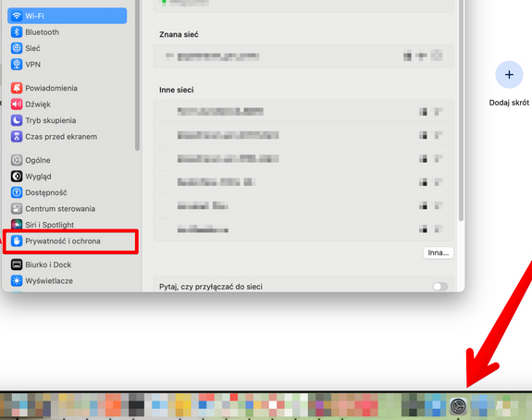The image size is (532, 420).
Task: Click the Wygląd appearance icon
Action: point(17,177)
